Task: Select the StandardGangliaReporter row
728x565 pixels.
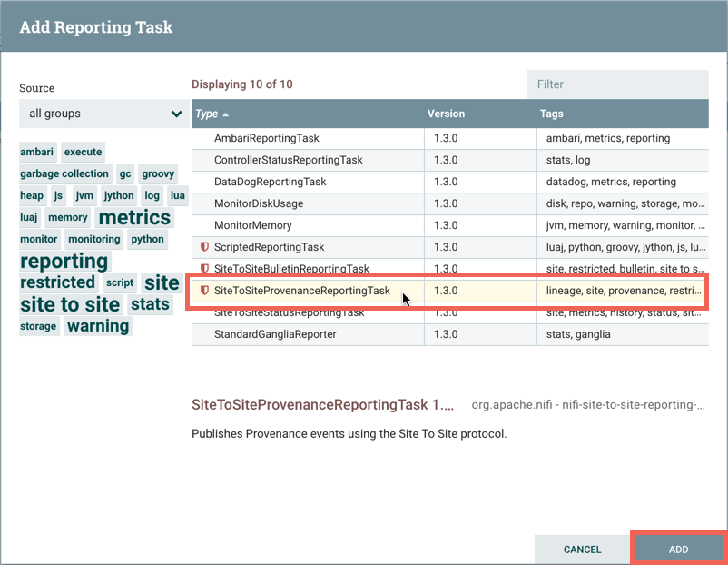Action: pos(450,334)
